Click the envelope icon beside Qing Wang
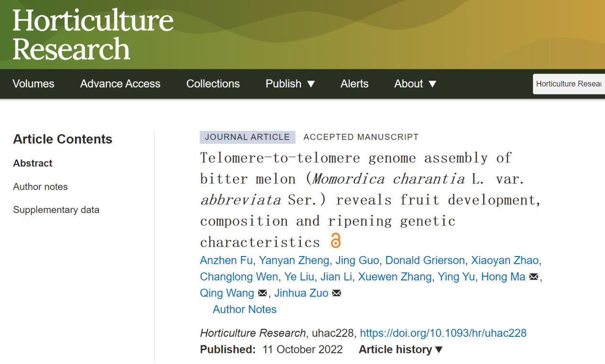605x364 pixels. (x=262, y=293)
